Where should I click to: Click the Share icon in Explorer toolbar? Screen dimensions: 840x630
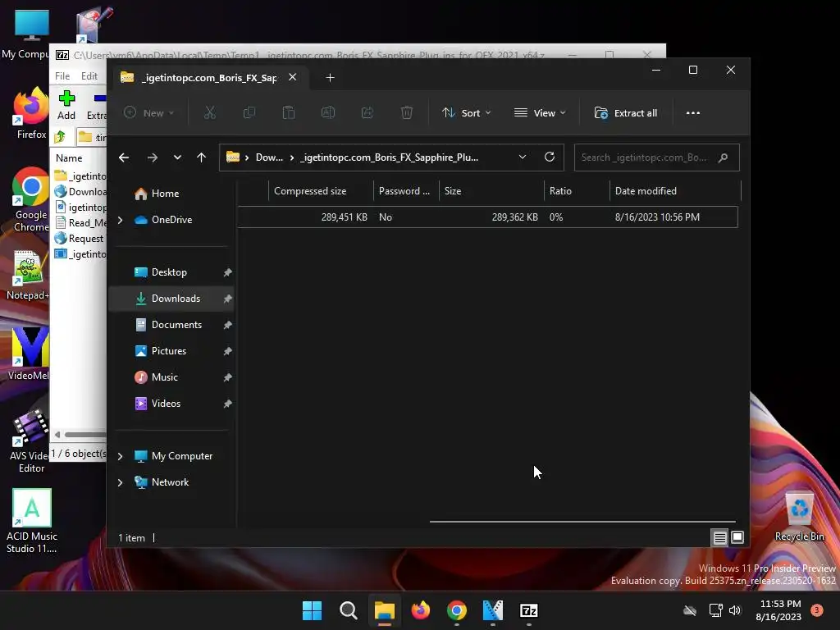[x=367, y=112]
